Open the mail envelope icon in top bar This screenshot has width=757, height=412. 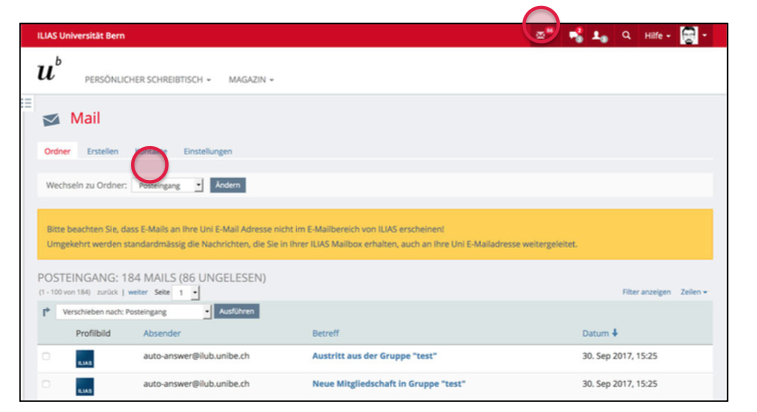541,35
